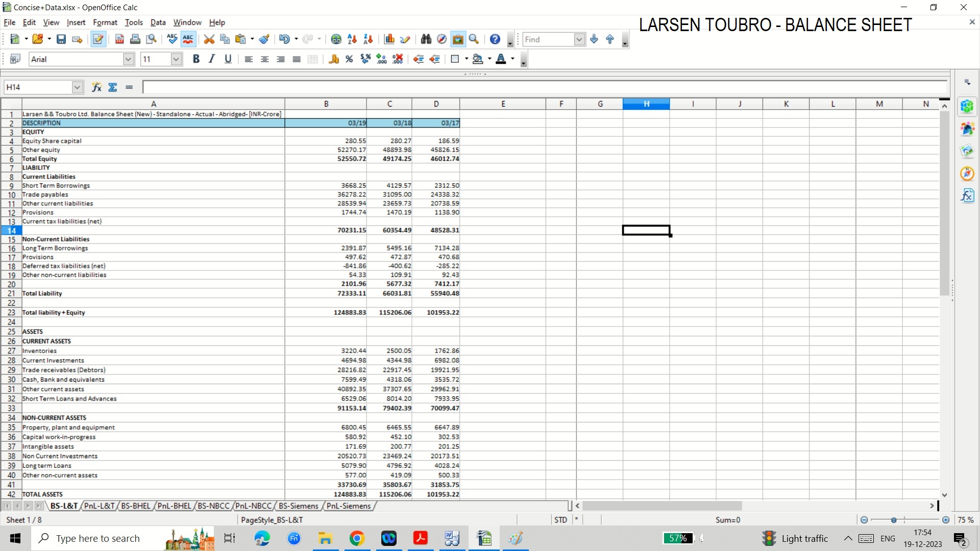
Task: Switch to the PnL-BHEL sheet tab
Action: click(x=174, y=506)
